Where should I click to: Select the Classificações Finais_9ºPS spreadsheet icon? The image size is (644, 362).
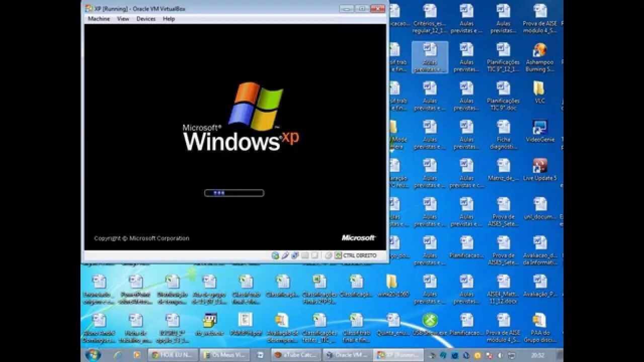(319, 290)
